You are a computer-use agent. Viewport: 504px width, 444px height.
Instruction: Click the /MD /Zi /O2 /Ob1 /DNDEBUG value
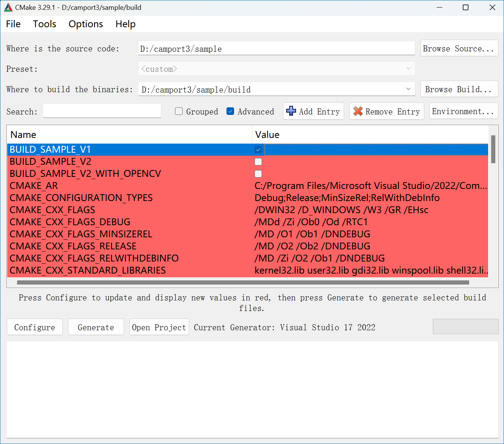click(319, 258)
